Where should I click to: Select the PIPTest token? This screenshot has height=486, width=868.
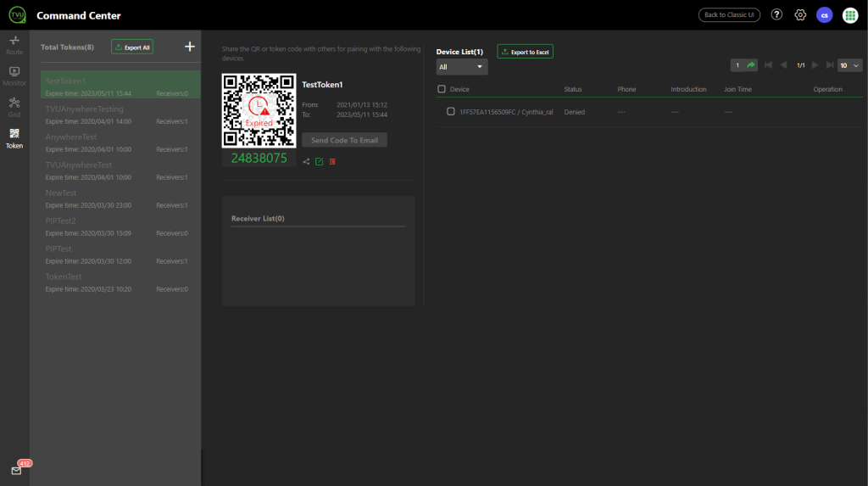point(120,254)
